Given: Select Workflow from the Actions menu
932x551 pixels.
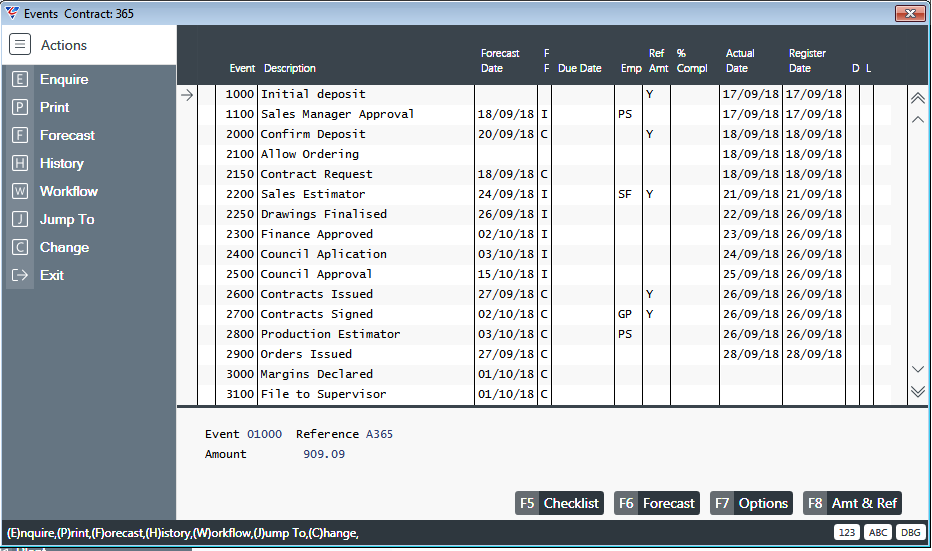Looking at the screenshot, I should 69,191.
